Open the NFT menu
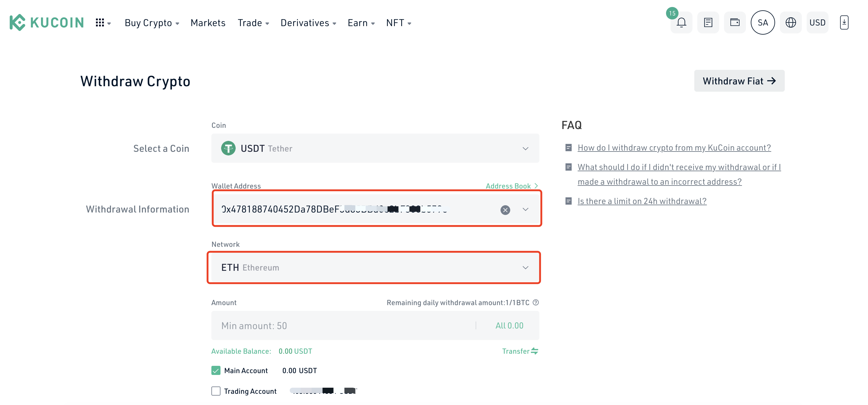The image size is (868, 405). (x=399, y=22)
